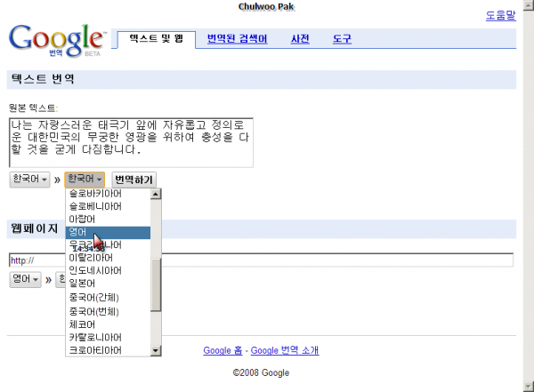Click the web page URL http:// field
The height and width of the screenshot is (392, 534).
point(261,260)
